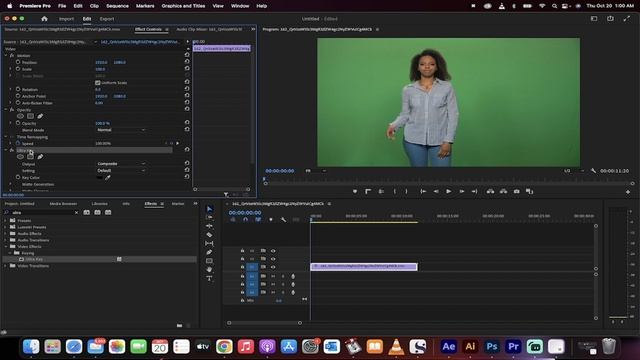This screenshot has height=360, width=640.
Task: Toggle Linked Selection in timeline
Action: 258,220
